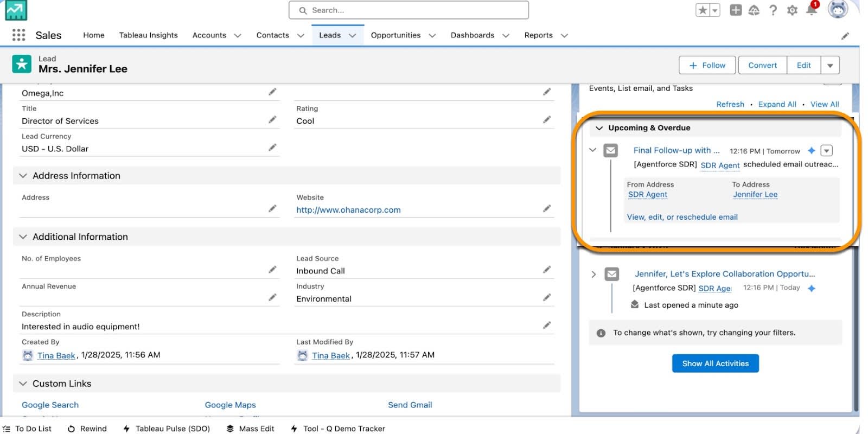Open the Mass Edit utility item
The width and height of the screenshot is (868, 434).
point(250,429)
